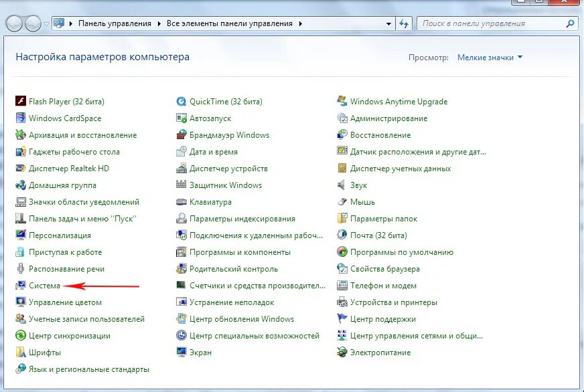Open the Электропитание icon

point(342,353)
